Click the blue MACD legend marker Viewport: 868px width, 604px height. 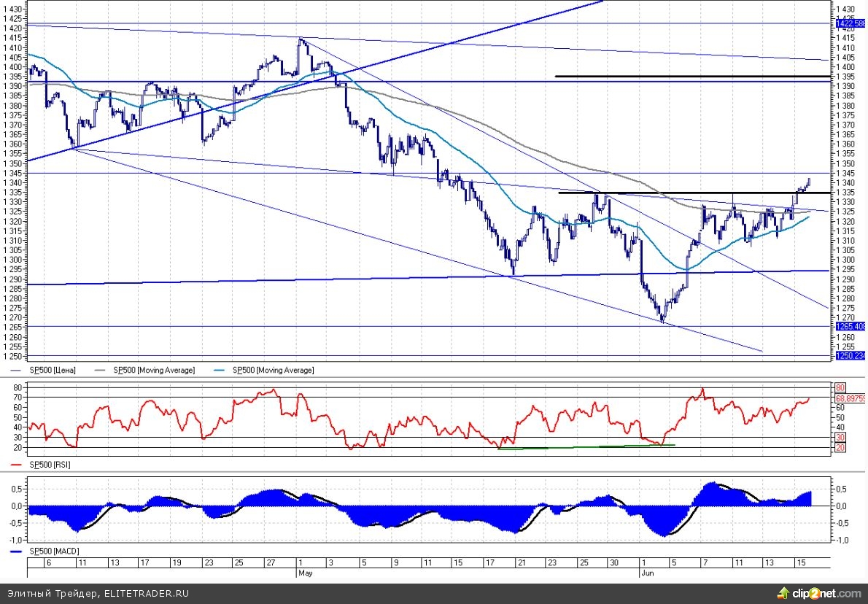pyautogui.click(x=18, y=550)
